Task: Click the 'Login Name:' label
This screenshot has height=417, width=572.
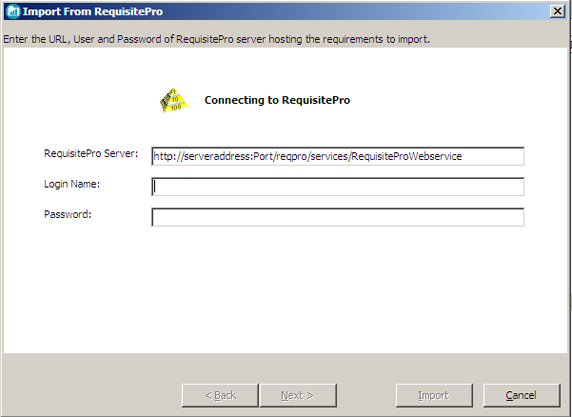Action: (72, 184)
